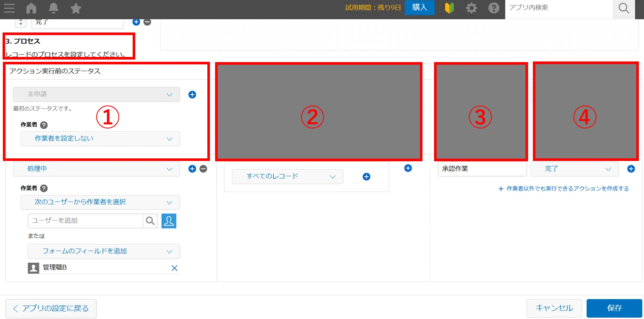Expand フォームのフィールドを追加 dropdown
Viewport: 644px width, 319px height.
tap(104, 251)
